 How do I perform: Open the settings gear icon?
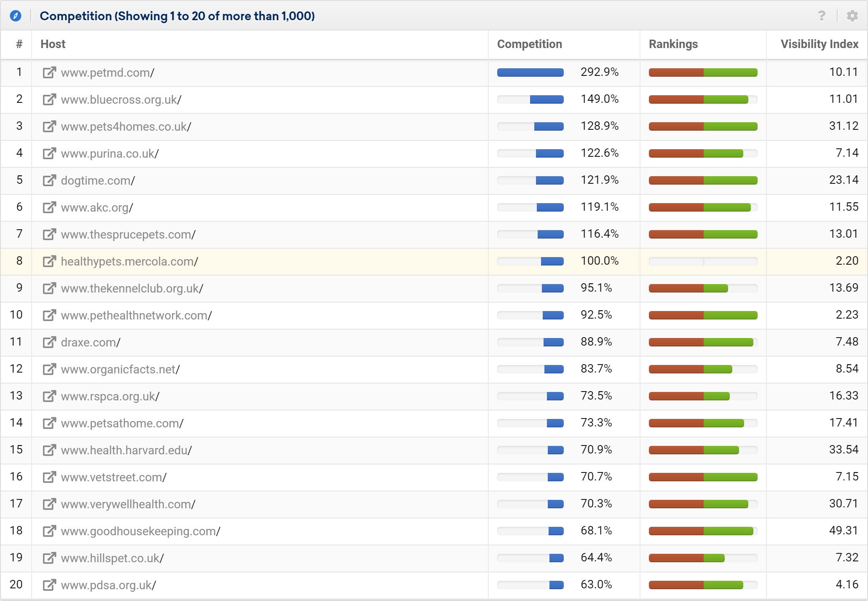852,16
